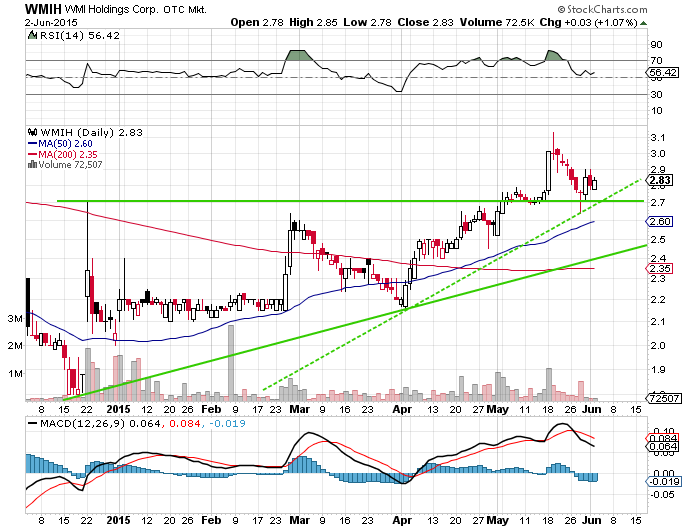The width and height of the screenshot is (687, 527).
Task: Click 'Apr' on the price chart date axis
Action: pos(402,409)
